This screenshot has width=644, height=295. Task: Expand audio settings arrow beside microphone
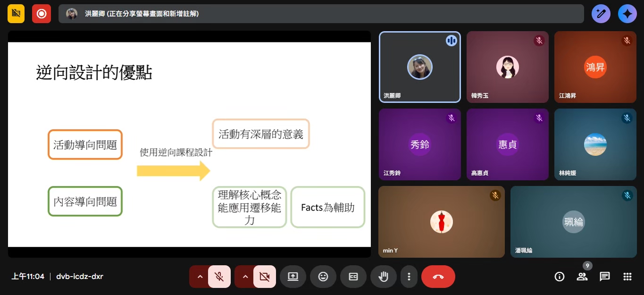click(x=200, y=277)
